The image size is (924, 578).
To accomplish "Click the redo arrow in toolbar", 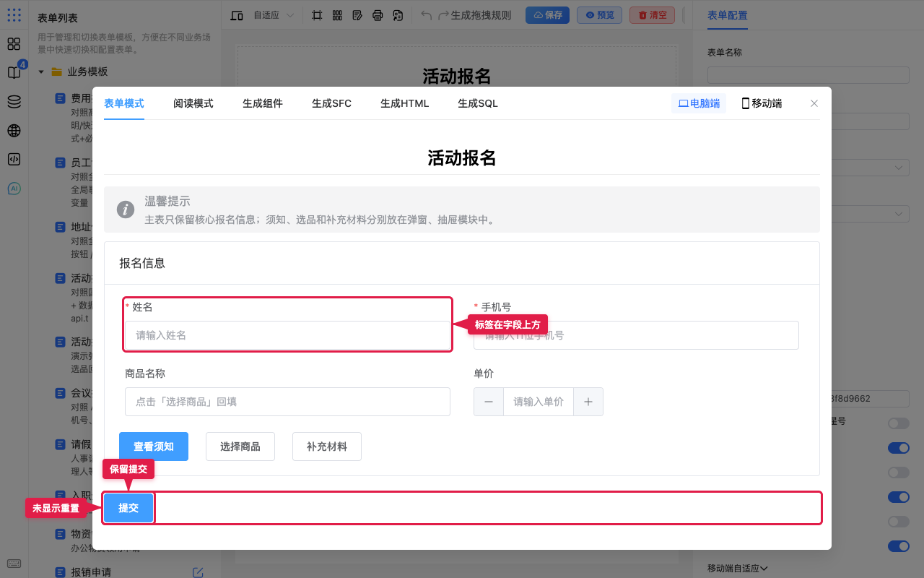I will (443, 15).
